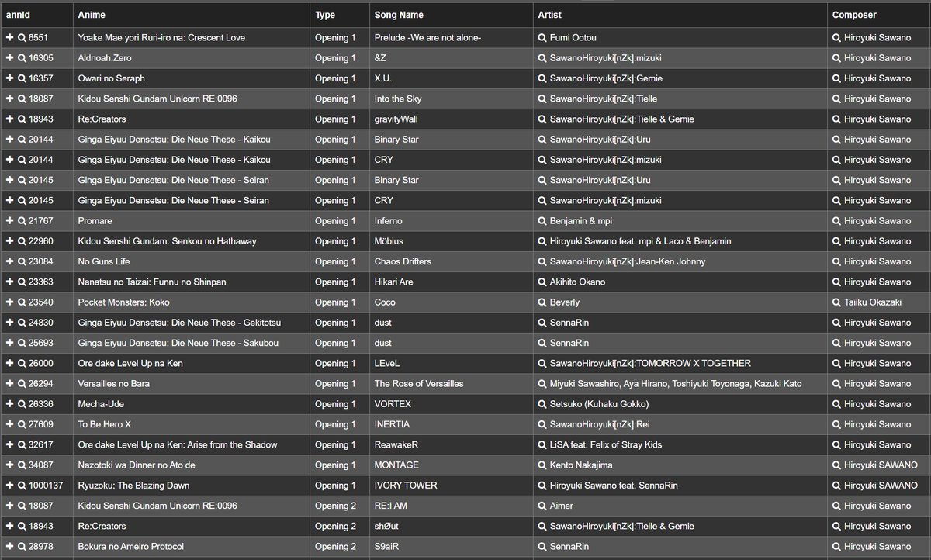Click the song Prelude -We are not alone-
Image resolution: width=931 pixels, height=560 pixels.
[x=428, y=38]
